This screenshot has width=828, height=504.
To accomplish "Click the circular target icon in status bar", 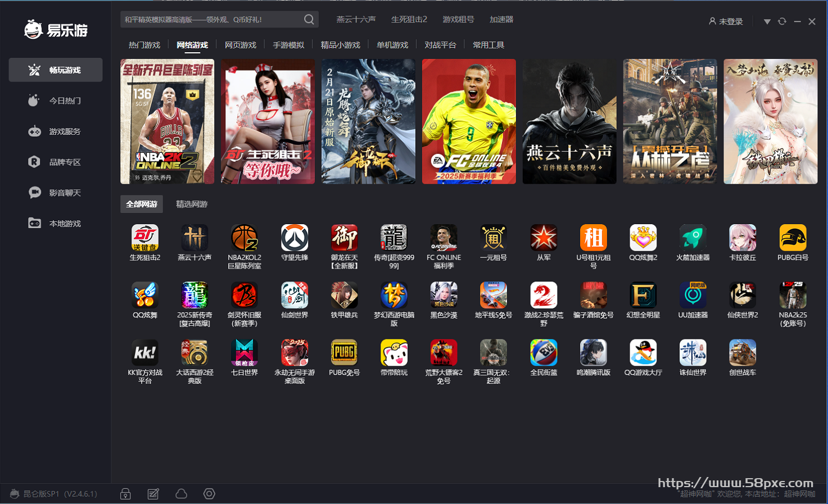I will 209,494.
